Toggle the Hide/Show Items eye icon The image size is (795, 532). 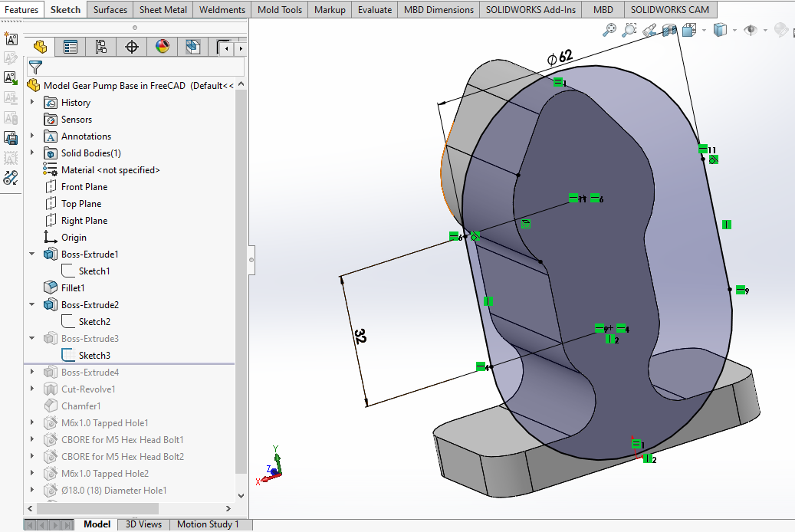(x=751, y=30)
